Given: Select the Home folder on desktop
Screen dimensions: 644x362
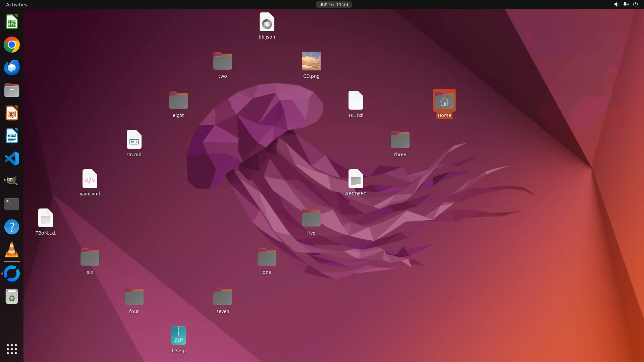Looking at the screenshot, I should point(444,101).
